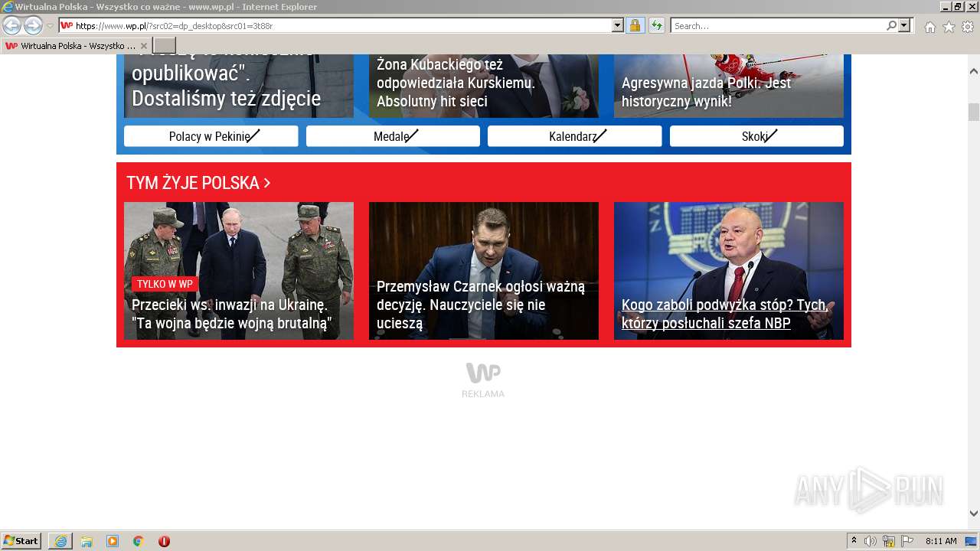
Task: Go forward with the Forward arrow button
Action: [x=33, y=25]
